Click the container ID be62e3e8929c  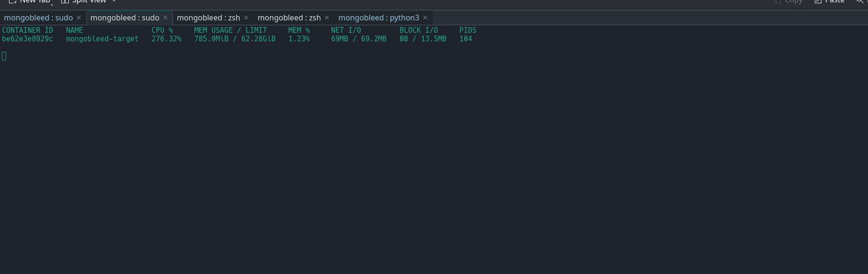(x=28, y=39)
